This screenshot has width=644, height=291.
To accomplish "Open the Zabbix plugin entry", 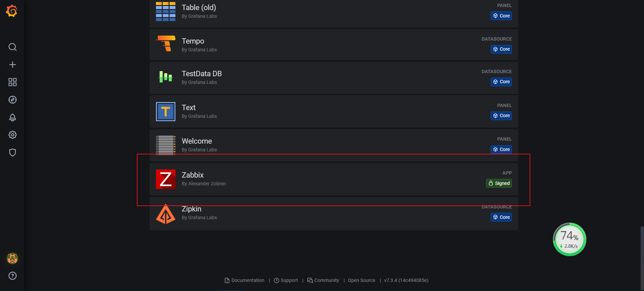I will coord(193,175).
